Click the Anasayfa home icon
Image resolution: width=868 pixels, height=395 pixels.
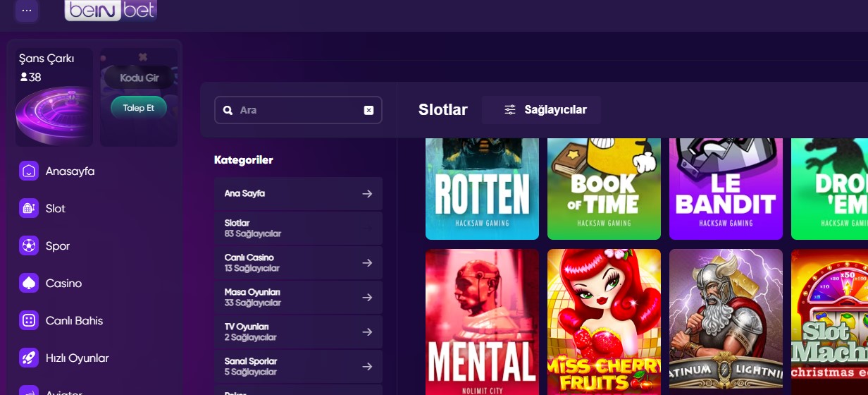29,171
